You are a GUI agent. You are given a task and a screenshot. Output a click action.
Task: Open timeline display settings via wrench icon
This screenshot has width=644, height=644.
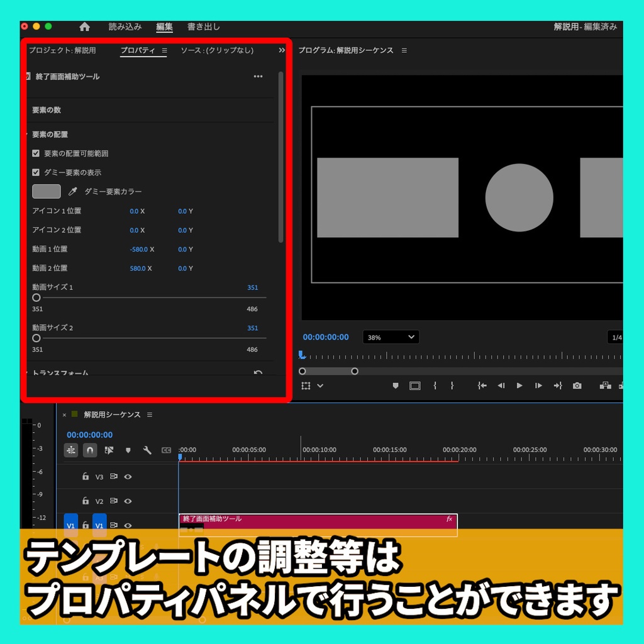147,450
